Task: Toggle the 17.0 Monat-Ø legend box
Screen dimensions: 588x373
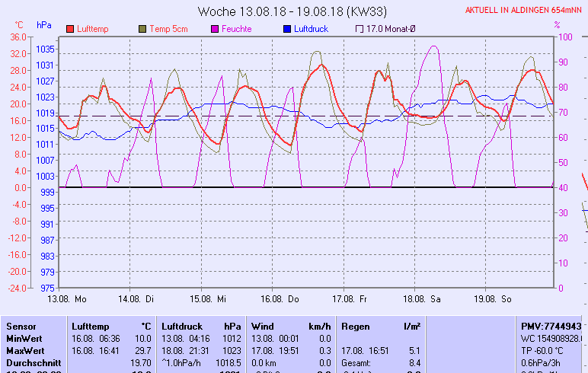Action: 360,29
